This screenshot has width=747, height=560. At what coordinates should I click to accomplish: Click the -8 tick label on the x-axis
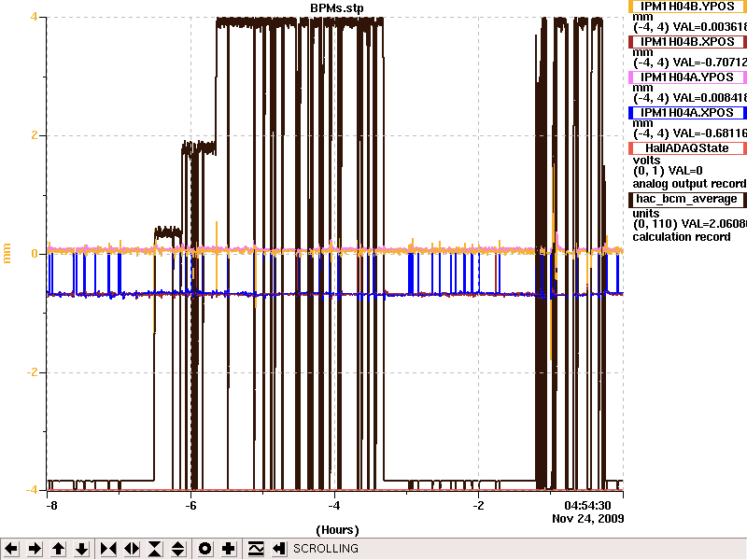coord(51,506)
